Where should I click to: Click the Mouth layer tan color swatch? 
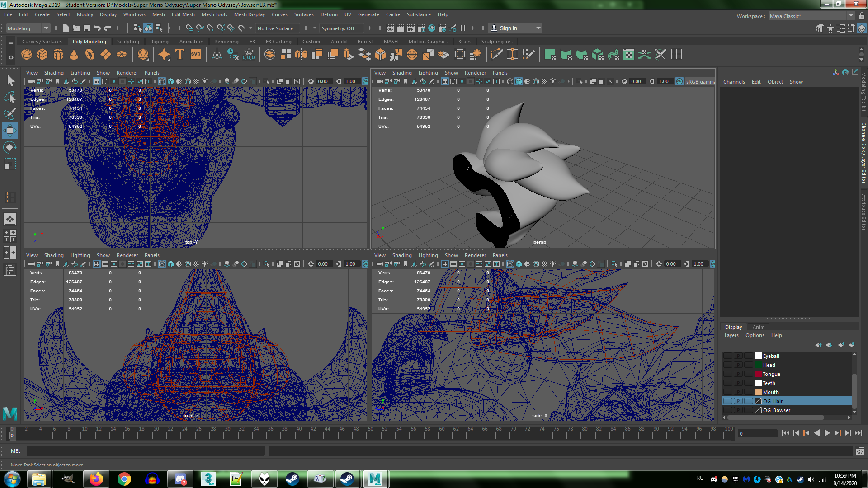pyautogui.click(x=758, y=392)
